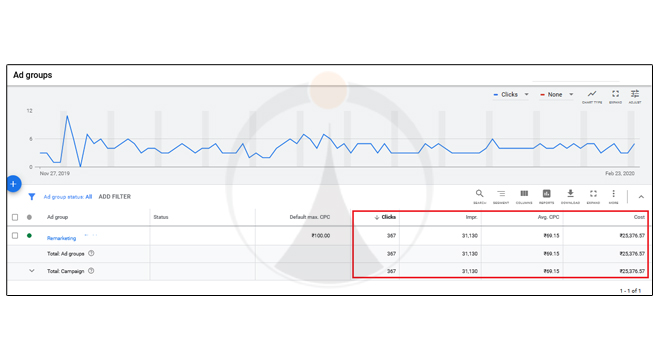Open the Remarketing ad group link
The image size is (658, 360).
click(x=61, y=238)
